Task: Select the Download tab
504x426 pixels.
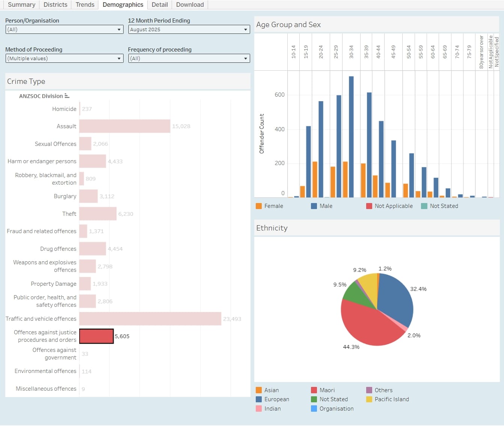Action: pyautogui.click(x=190, y=5)
